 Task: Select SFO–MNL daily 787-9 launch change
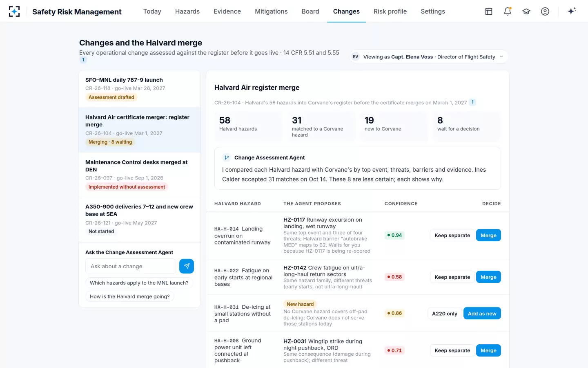coord(140,89)
